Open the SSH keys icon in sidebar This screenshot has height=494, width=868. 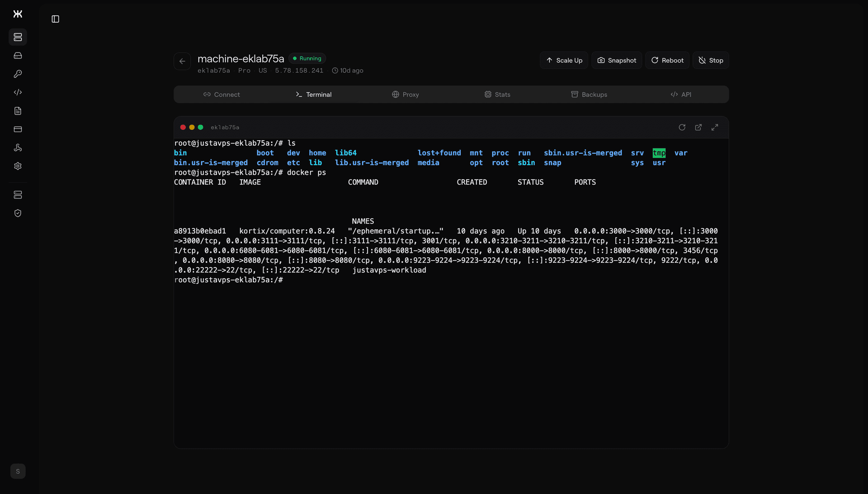[x=18, y=74]
